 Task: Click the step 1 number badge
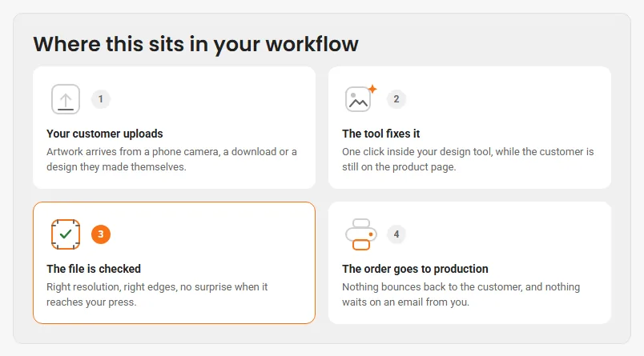[101, 99]
